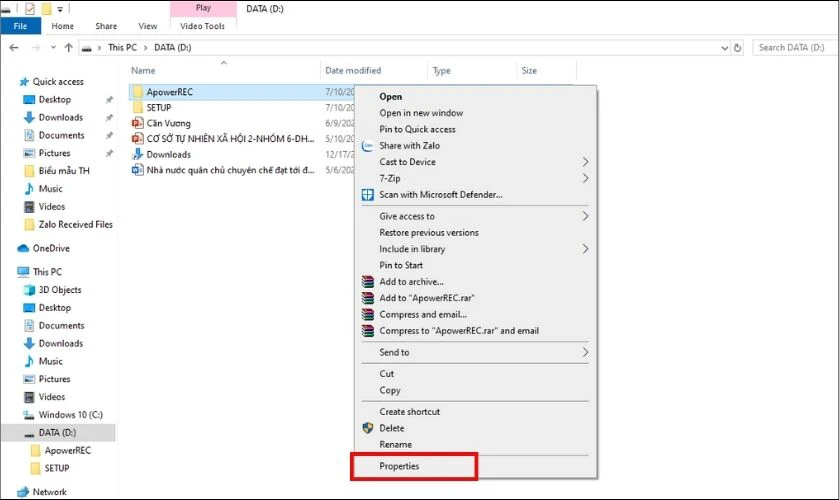
Task: Choose Pin to Quick access
Action: [x=417, y=129]
